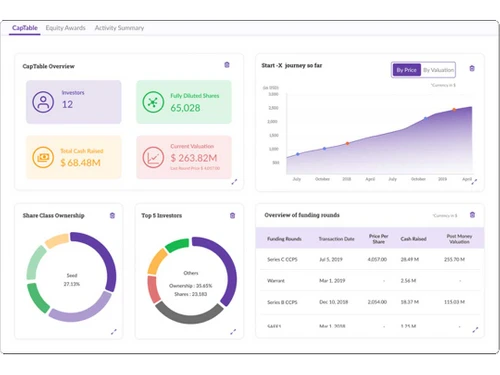Click the blue data point near October 2018 on chart

coord(425,118)
